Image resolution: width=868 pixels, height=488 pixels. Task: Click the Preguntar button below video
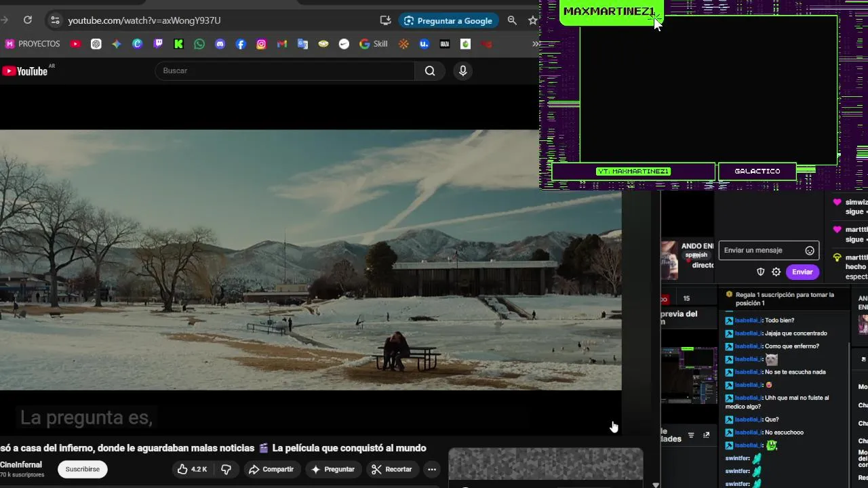pos(332,469)
